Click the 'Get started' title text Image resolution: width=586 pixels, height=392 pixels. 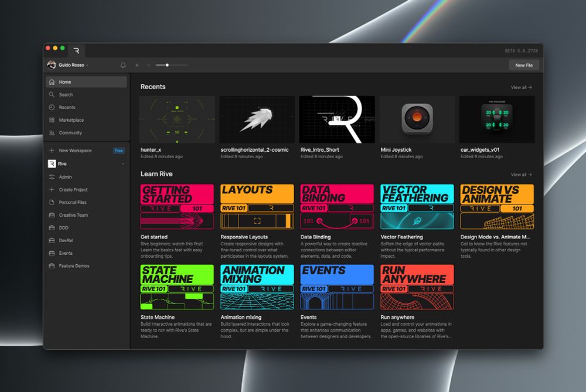pyautogui.click(x=154, y=237)
